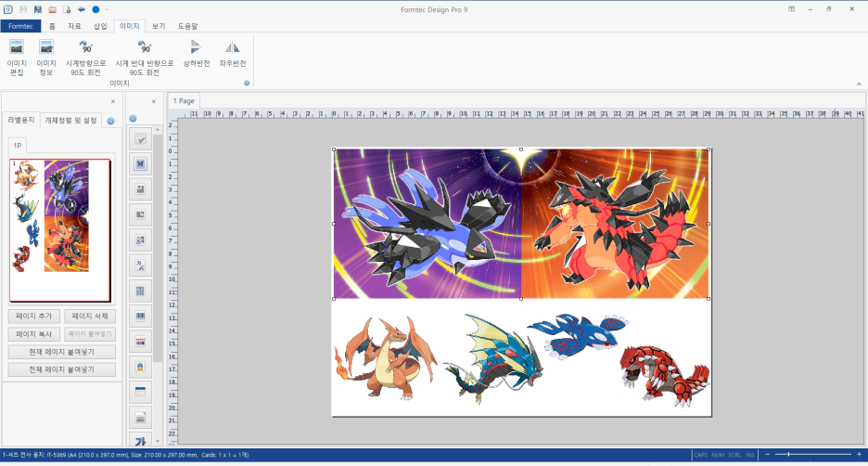Select the lined page icon in vertical toolbox
This screenshot has width=868, height=466.
coord(141,417)
